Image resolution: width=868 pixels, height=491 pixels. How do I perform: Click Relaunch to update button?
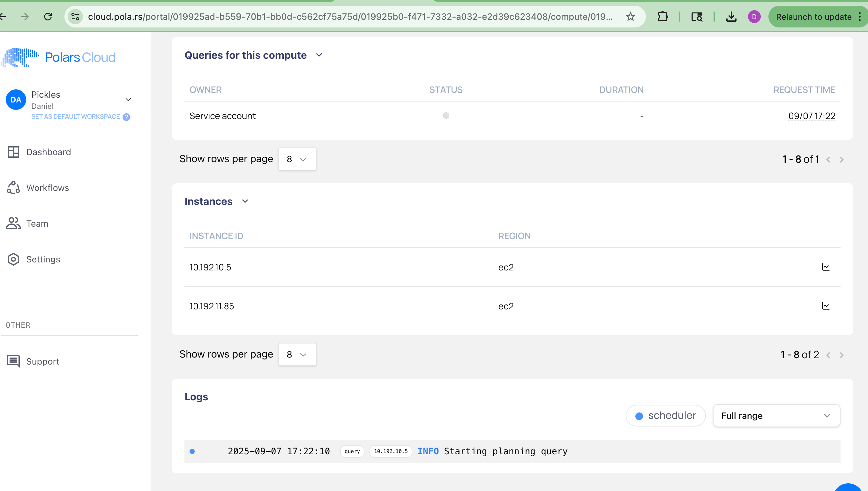(813, 17)
